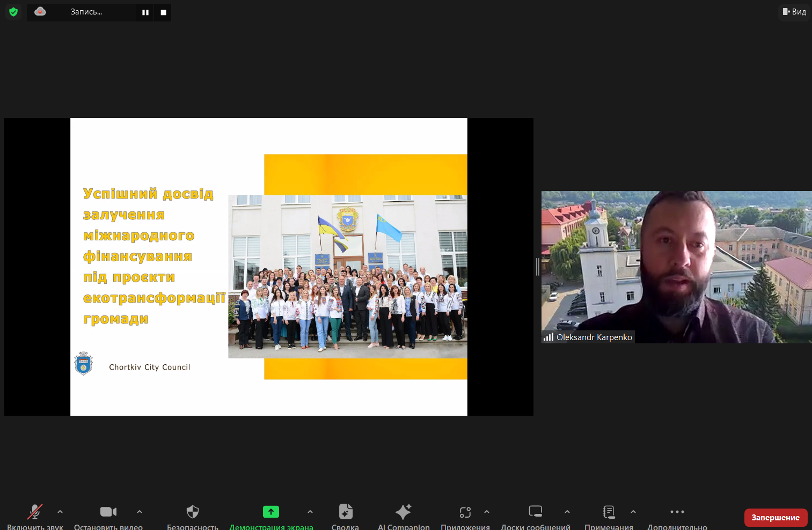The height and width of the screenshot is (530, 812).
Task: Expand screen share options chevron
Action: [310, 512]
